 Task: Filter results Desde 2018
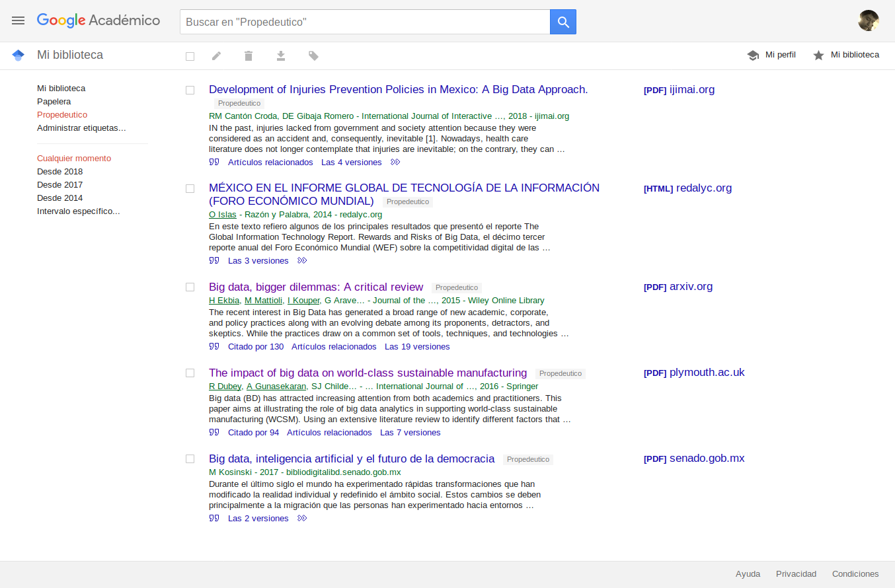click(60, 171)
